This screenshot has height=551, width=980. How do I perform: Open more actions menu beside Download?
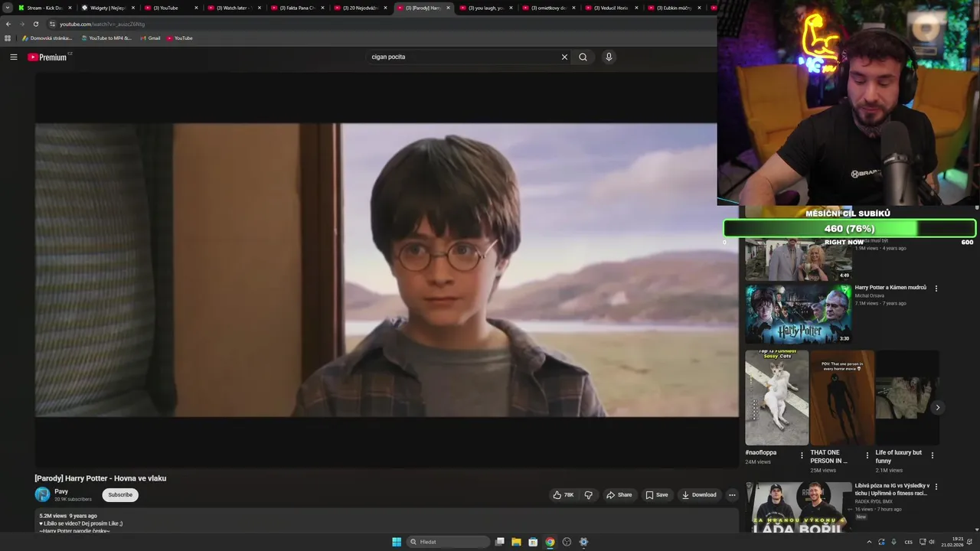[732, 495]
